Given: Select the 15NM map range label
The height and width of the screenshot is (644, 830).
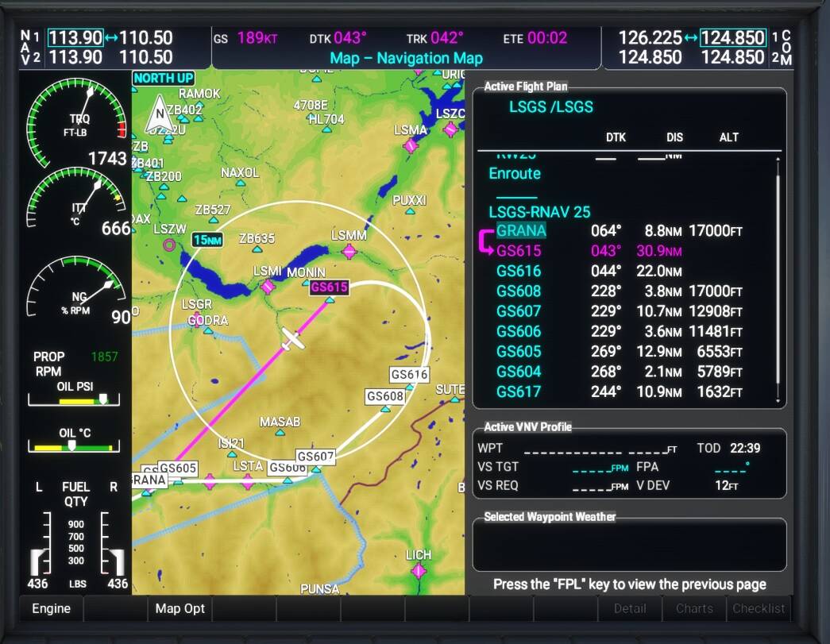Looking at the screenshot, I should 207,240.
